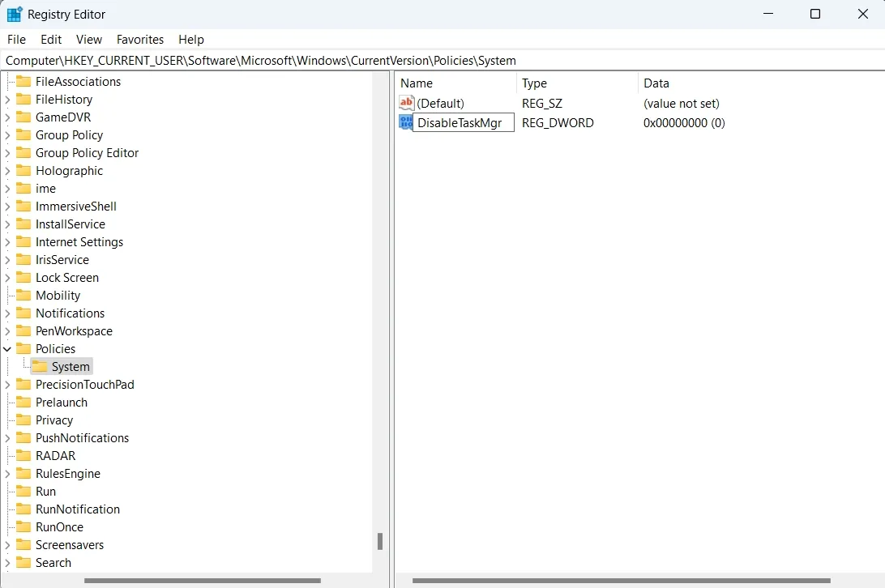The image size is (885, 588).
Task: Click the System subkey folder icon
Action: (x=40, y=366)
